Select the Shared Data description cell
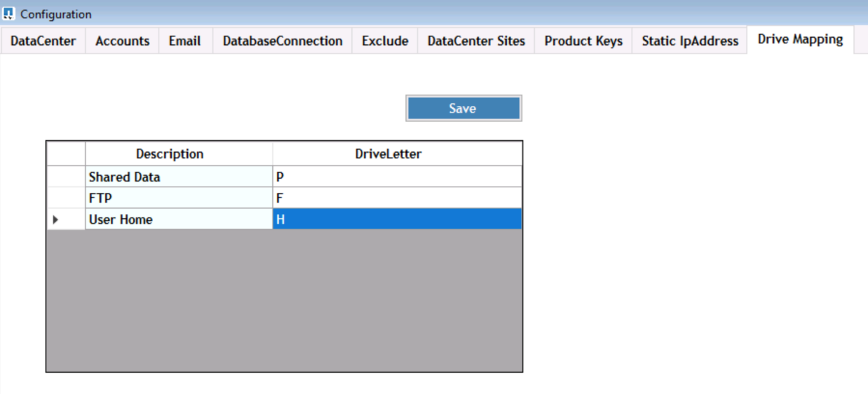 [179, 177]
